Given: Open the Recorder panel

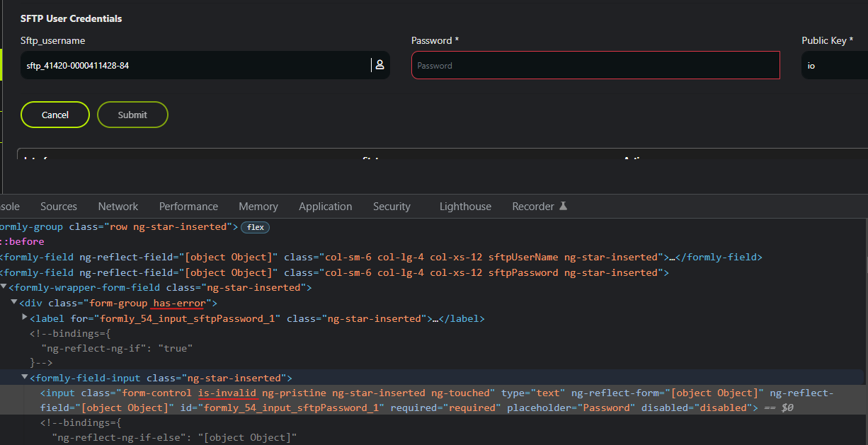Looking at the screenshot, I should [x=532, y=206].
